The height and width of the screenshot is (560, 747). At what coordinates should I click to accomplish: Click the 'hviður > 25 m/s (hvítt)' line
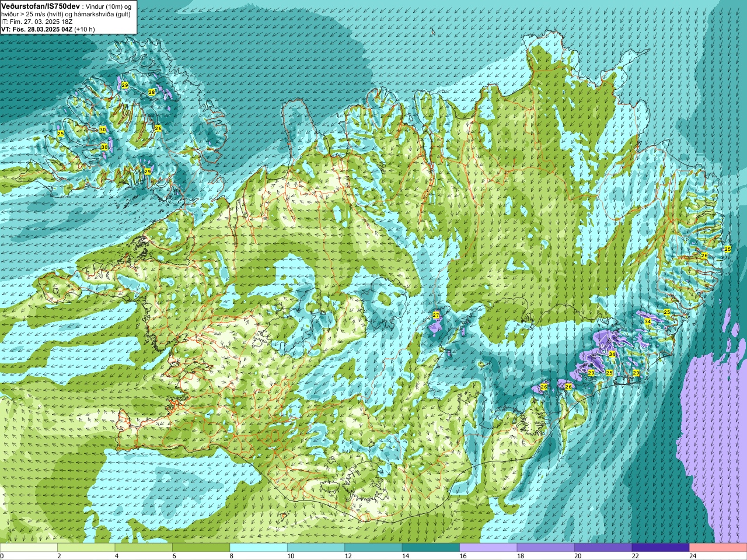click(32, 13)
